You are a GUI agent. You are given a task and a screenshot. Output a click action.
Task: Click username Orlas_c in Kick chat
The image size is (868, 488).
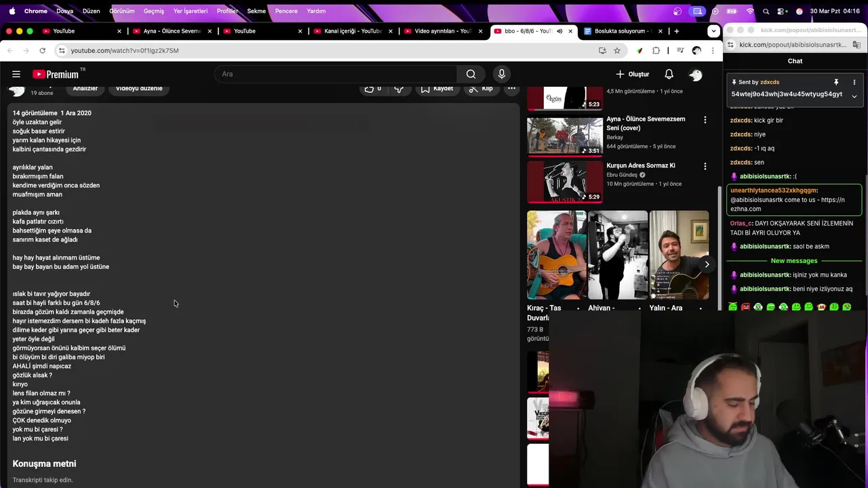(741, 223)
